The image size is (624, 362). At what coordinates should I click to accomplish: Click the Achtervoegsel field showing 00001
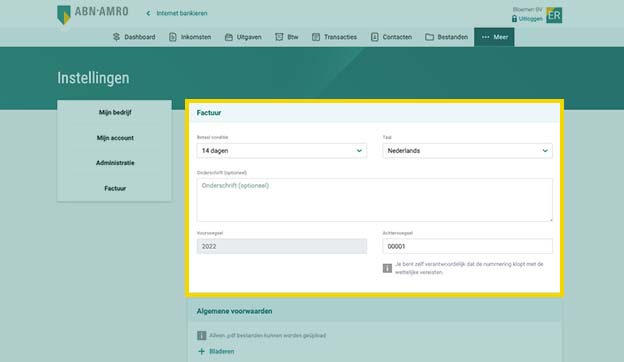pyautogui.click(x=468, y=246)
